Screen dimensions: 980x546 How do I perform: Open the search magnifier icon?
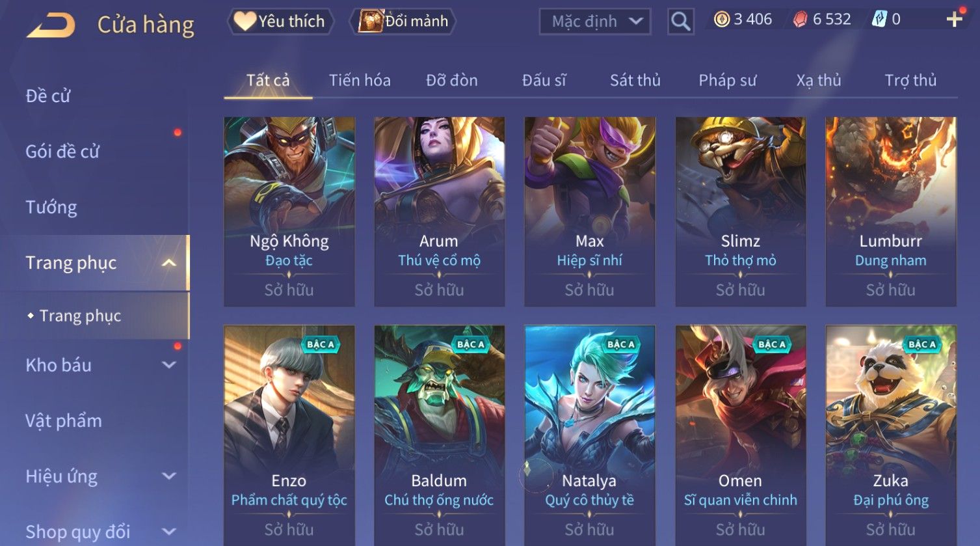coord(680,21)
